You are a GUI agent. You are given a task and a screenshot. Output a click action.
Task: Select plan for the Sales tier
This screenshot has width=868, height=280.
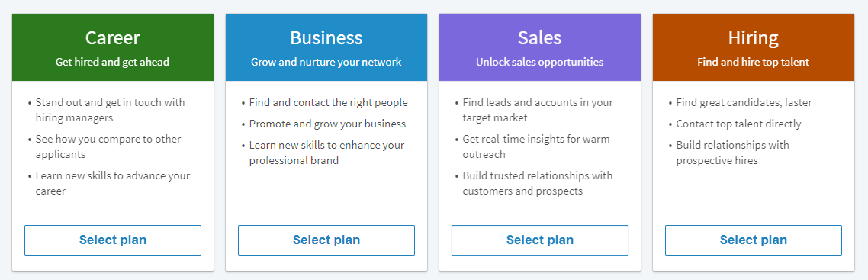(540, 240)
